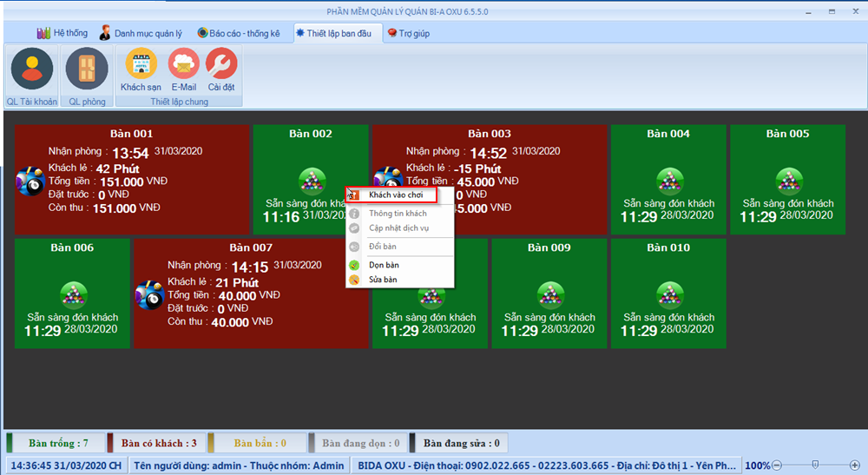
Task: Go to the Trợ giúp tab
Action: (x=408, y=33)
